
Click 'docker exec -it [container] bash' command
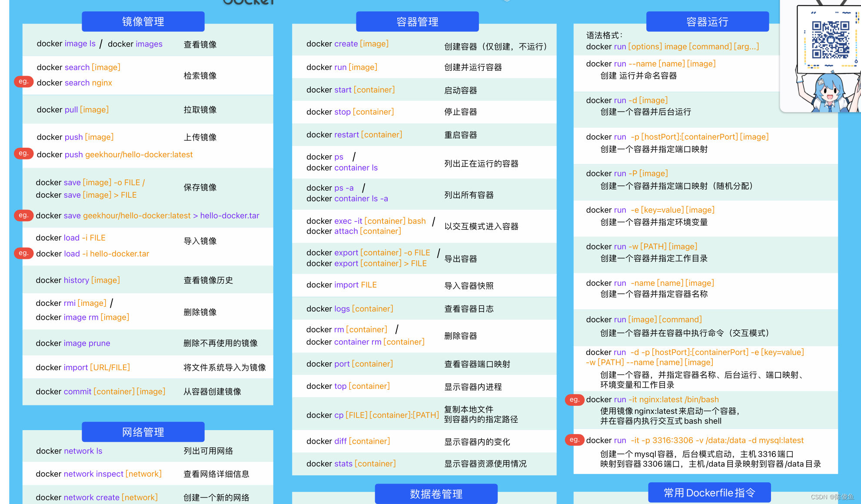tap(366, 221)
